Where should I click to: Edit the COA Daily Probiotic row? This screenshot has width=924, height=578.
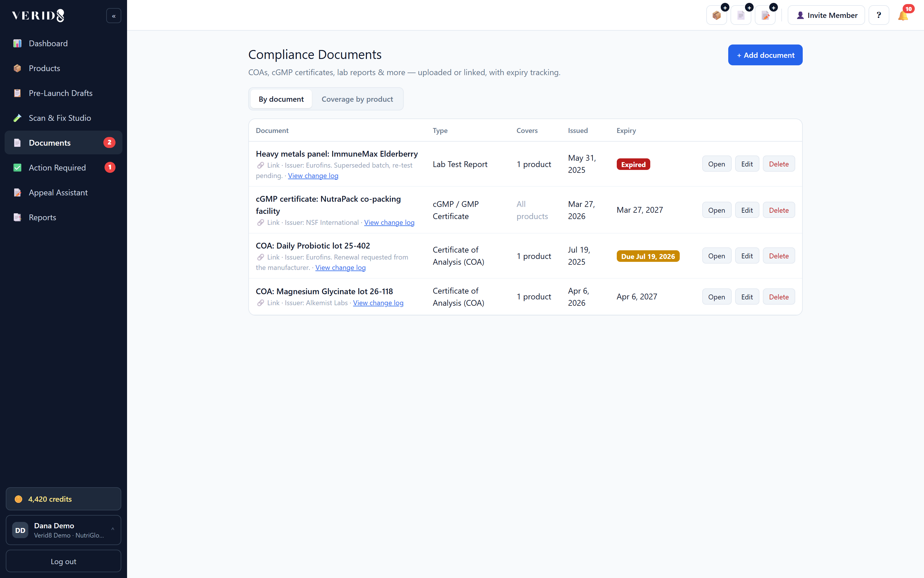click(x=747, y=256)
